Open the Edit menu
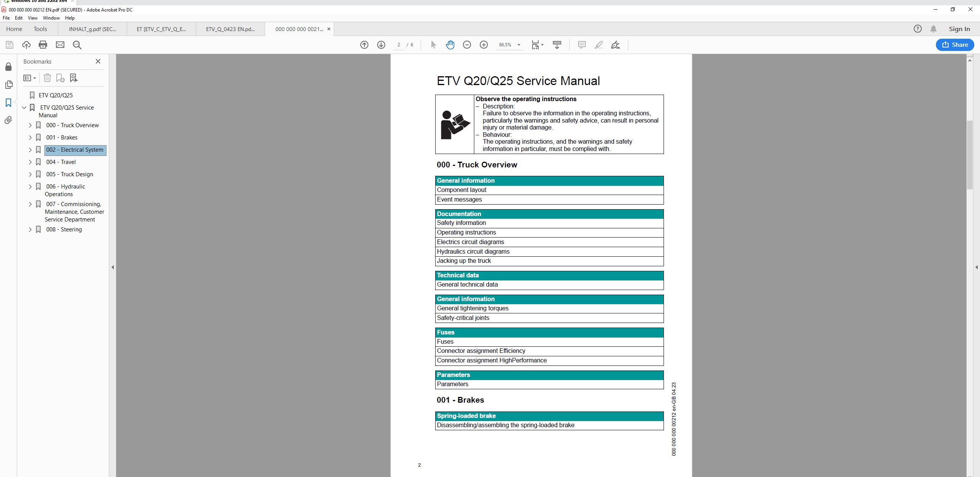The height and width of the screenshot is (477, 980). click(x=18, y=18)
